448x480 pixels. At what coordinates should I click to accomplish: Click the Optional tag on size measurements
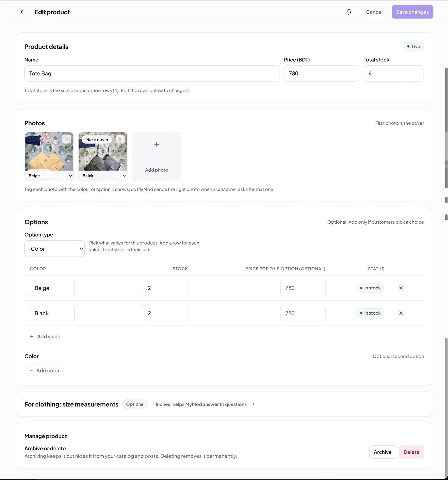tap(135, 404)
